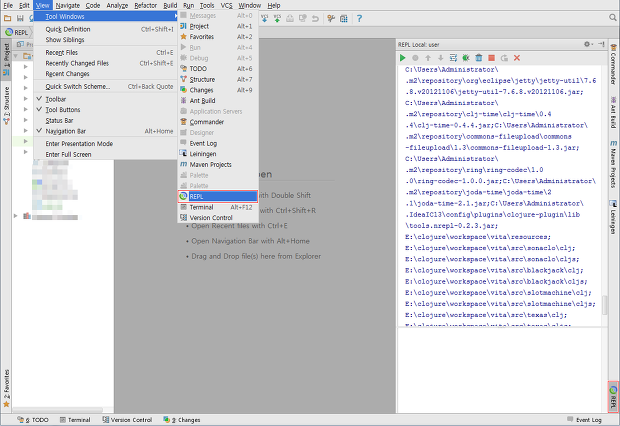Open the Terminal tab in bottom bar

point(75,420)
